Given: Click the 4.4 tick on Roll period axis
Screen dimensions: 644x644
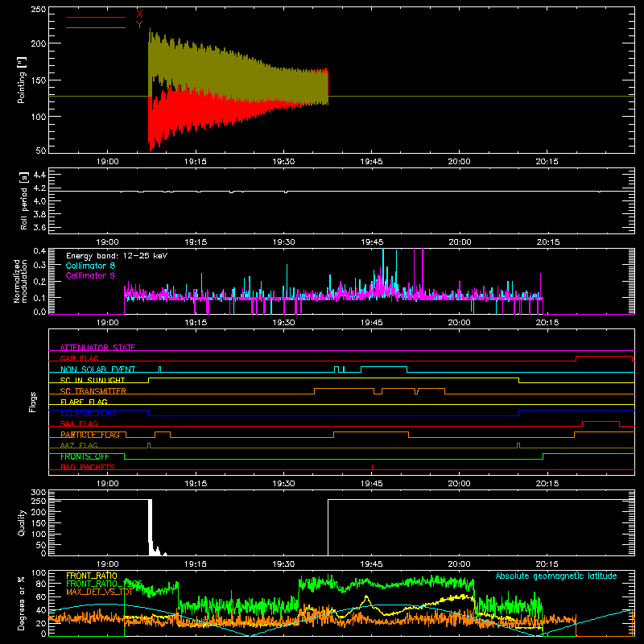Looking at the screenshot, I should (x=39, y=175).
